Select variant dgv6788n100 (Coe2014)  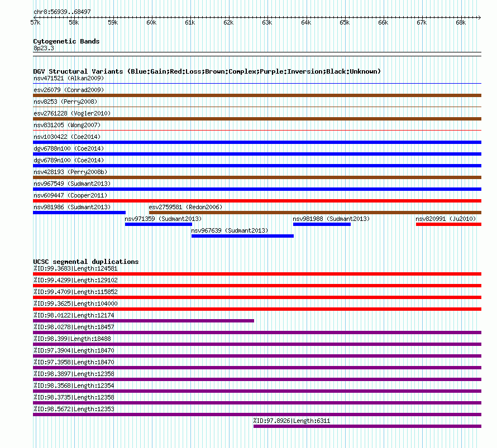[x=69, y=148]
